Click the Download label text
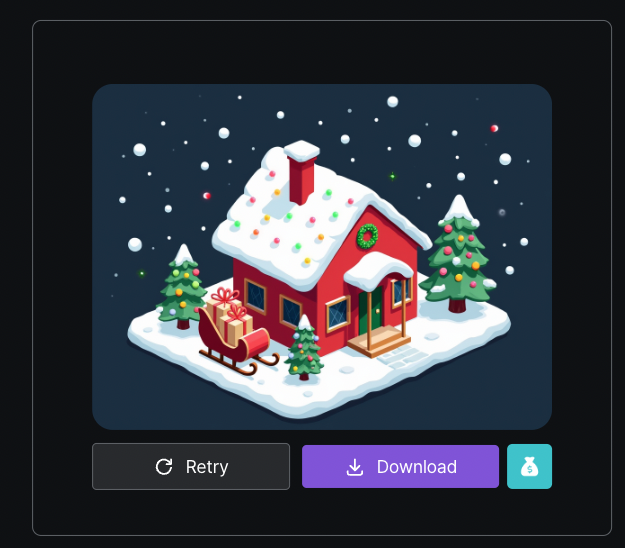This screenshot has width=625, height=548. 417,467
